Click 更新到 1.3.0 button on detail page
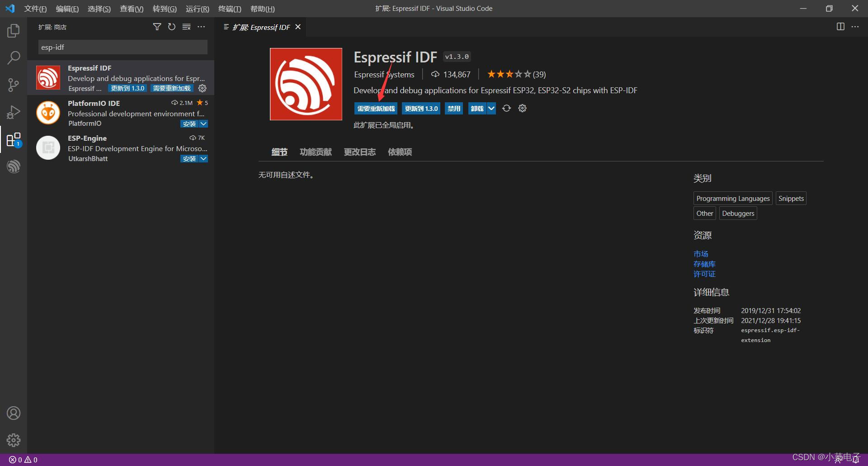Screen dimensions: 868x466 click(421, 109)
